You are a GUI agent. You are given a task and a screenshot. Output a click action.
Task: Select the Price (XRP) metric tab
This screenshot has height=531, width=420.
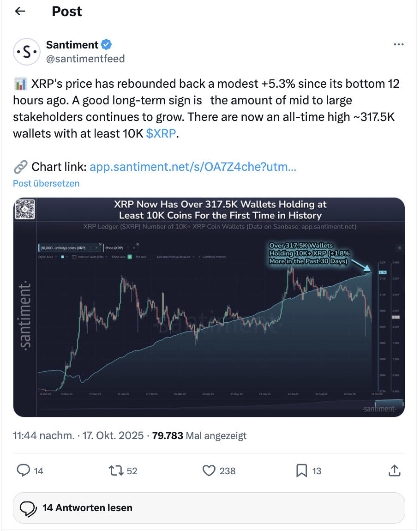(x=116, y=248)
